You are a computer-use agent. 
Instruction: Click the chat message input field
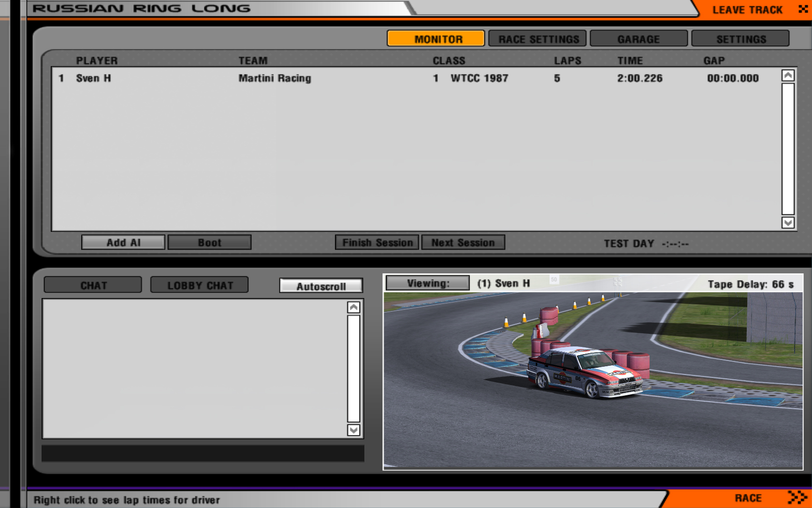(x=203, y=454)
